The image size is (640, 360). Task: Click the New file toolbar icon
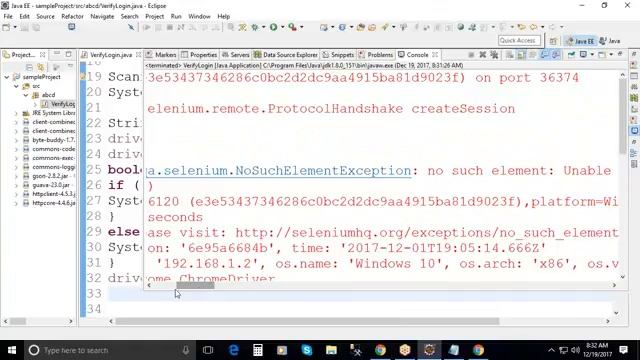pos(6,27)
